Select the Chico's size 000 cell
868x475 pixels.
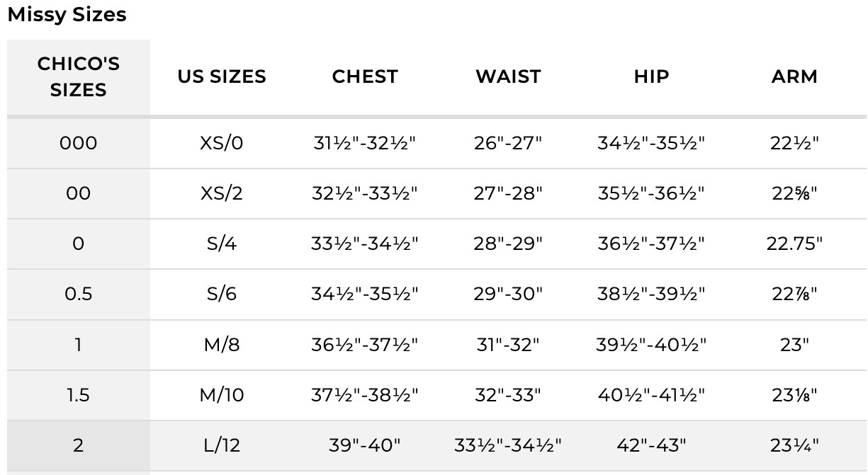pos(79,144)
